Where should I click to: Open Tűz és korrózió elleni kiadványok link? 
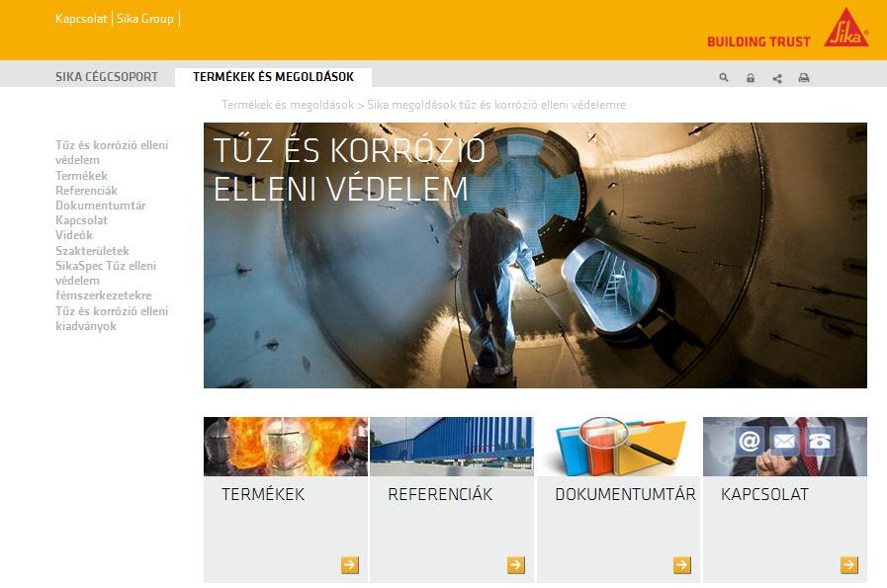[112, 318]
